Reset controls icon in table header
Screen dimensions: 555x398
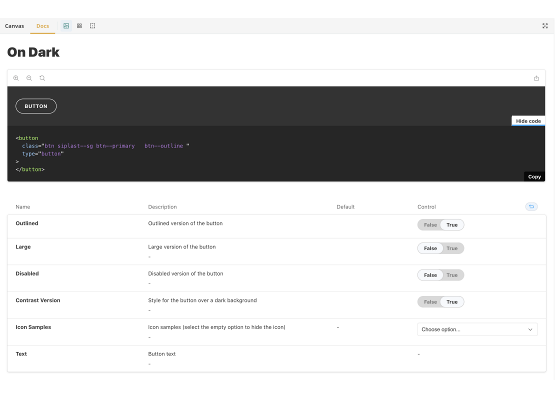pos(531,207)
